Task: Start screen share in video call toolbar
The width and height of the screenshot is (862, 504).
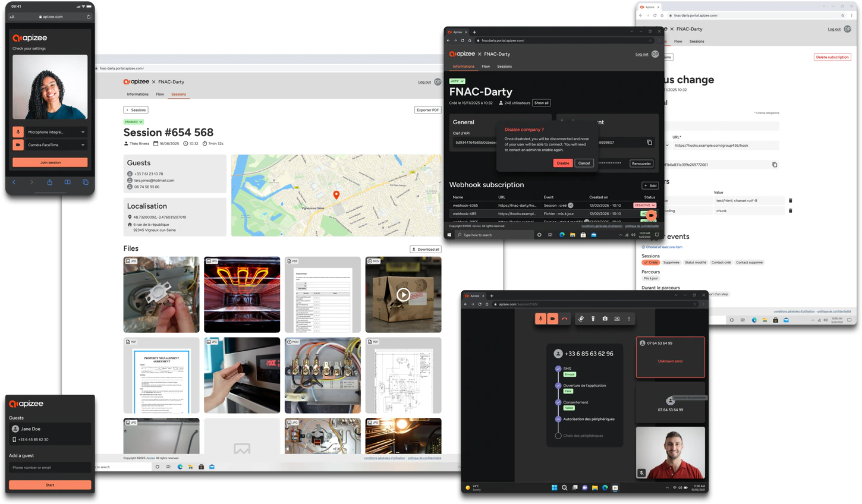Action: (x=617, y=319)
